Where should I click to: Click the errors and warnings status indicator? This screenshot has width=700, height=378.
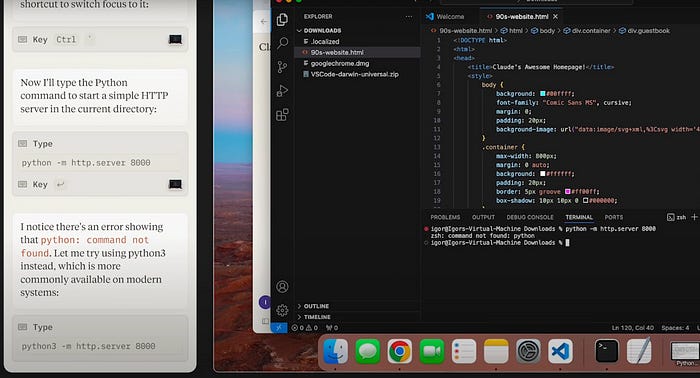click(x=304, y=328)
